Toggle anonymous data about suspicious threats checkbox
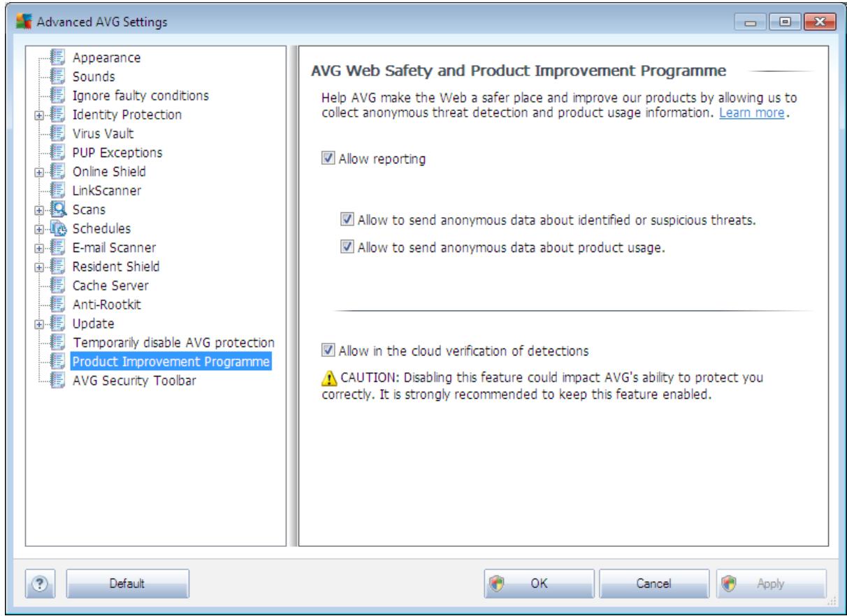Viewport: 847px width, 616px height. tap(348, 221)
